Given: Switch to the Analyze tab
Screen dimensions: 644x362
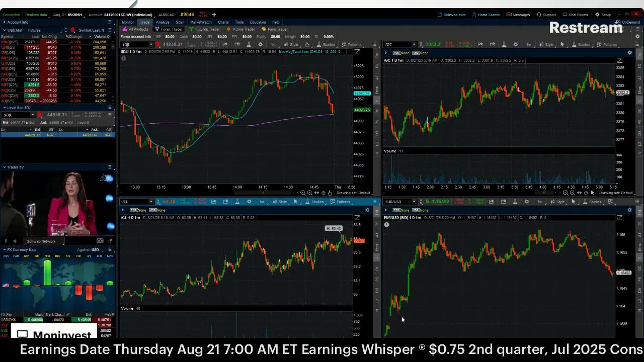Looking at the screenshot, I should click(163, 22).
